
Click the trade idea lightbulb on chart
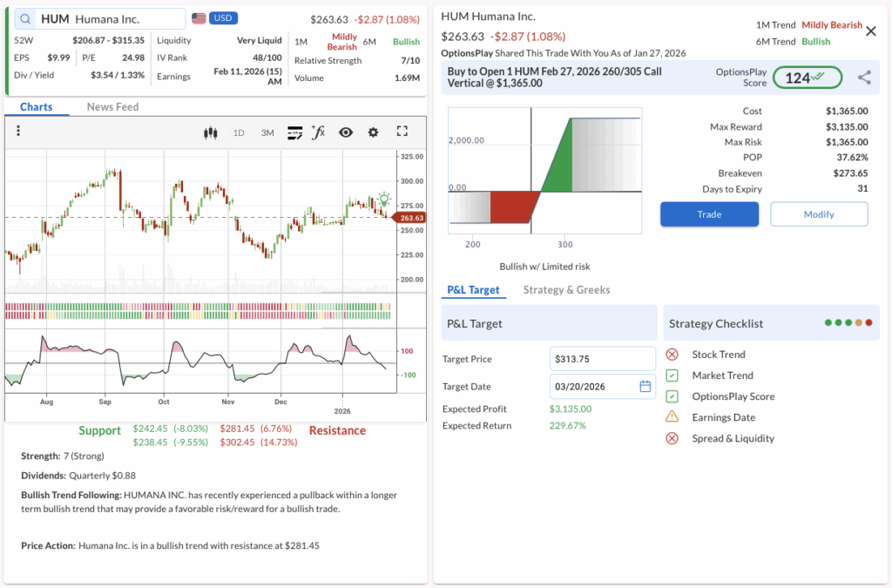384,199
